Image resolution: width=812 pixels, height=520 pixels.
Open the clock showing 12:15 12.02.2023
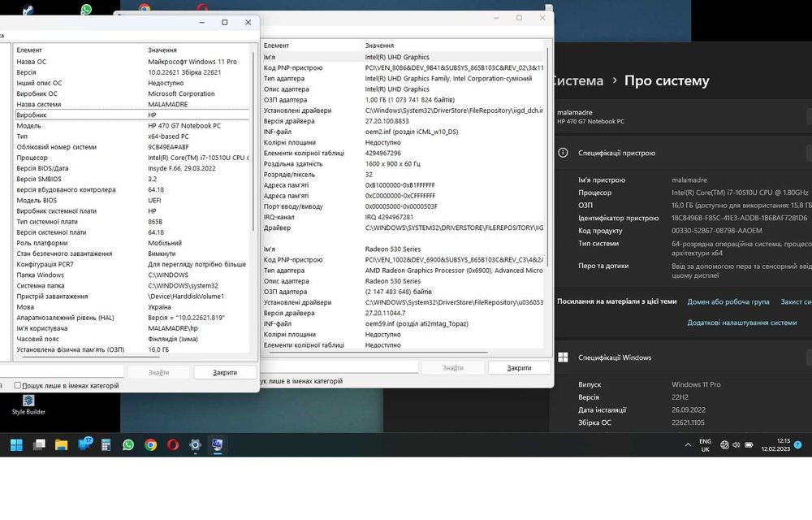pos(775,445)
